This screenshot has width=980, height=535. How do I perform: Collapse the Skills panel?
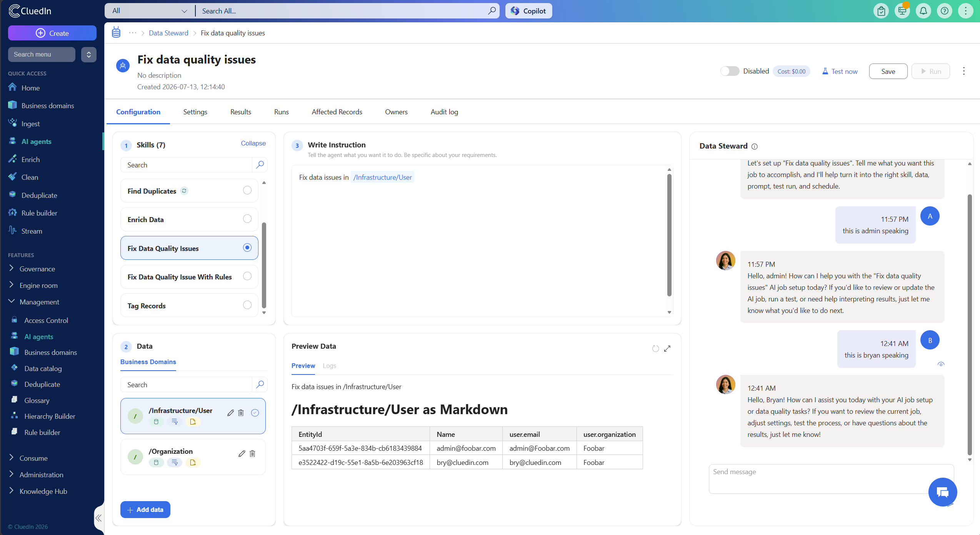click(x=253, y=143)
